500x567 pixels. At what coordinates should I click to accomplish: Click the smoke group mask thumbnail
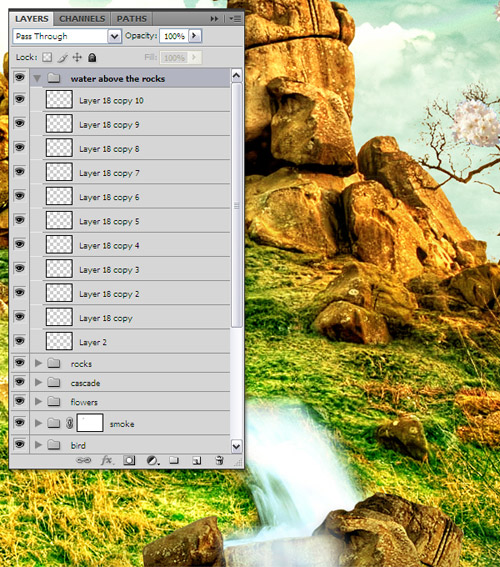point(90,423)
